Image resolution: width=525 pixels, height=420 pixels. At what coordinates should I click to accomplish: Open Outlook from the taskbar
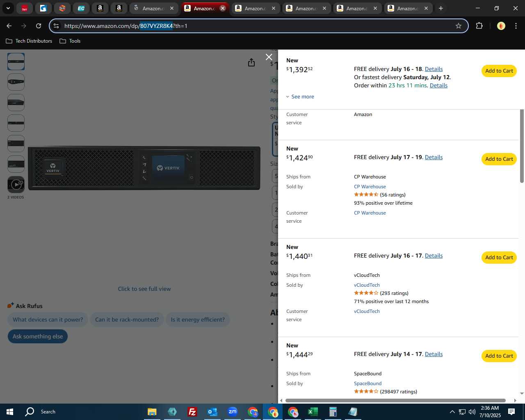(212, 412)
